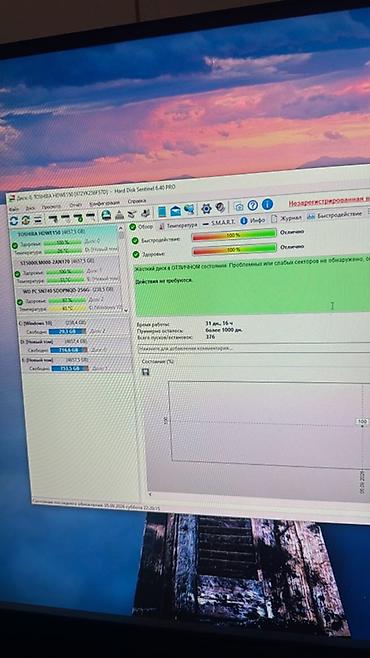Select the TOSHIBA HDWE150 disk entry
This screenshot has height=658, width=370.
pos(64,242)
